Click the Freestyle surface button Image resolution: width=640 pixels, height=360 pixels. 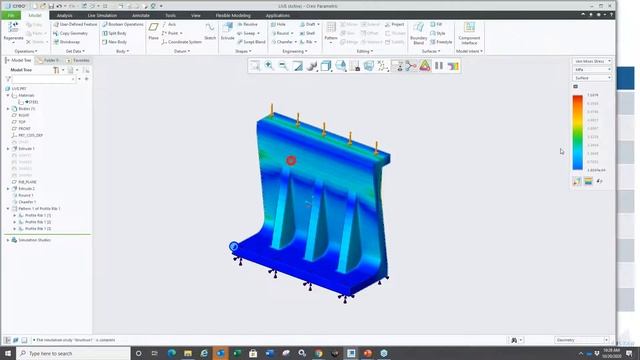[x=441, y=42]
